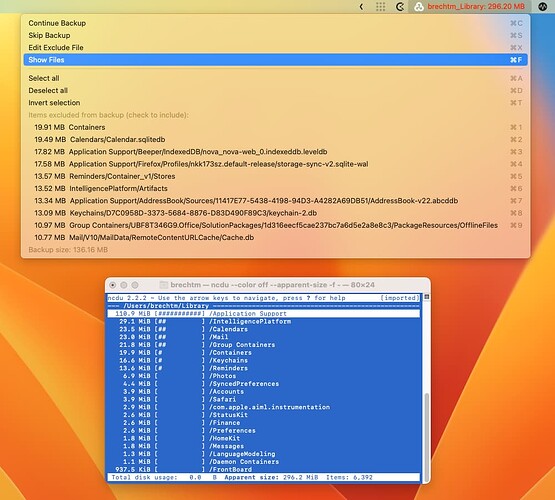Select /Keychains row in ncdu
Image resolution: width=555 pixels, height=500 pixels.
point(264,361)
